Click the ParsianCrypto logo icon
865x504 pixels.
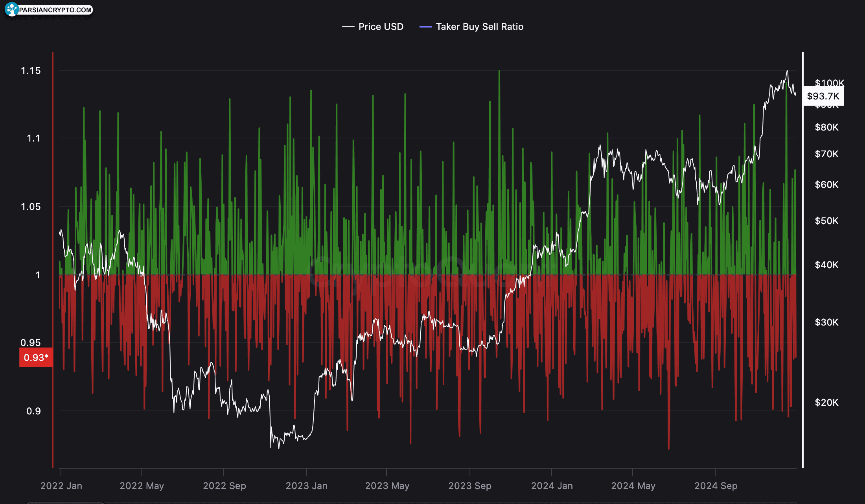[x=12, y=9]
